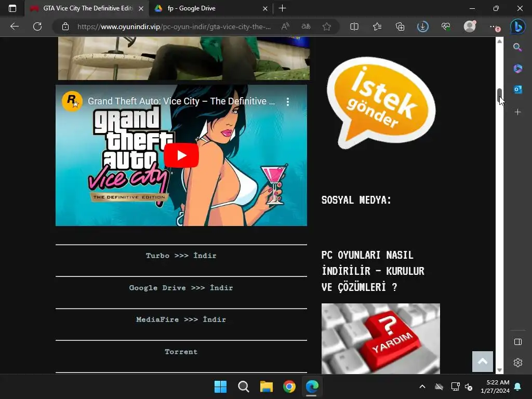Open sidebar settings gear
Viewport: 532px width, 399px height.
[x=518, y=363]
